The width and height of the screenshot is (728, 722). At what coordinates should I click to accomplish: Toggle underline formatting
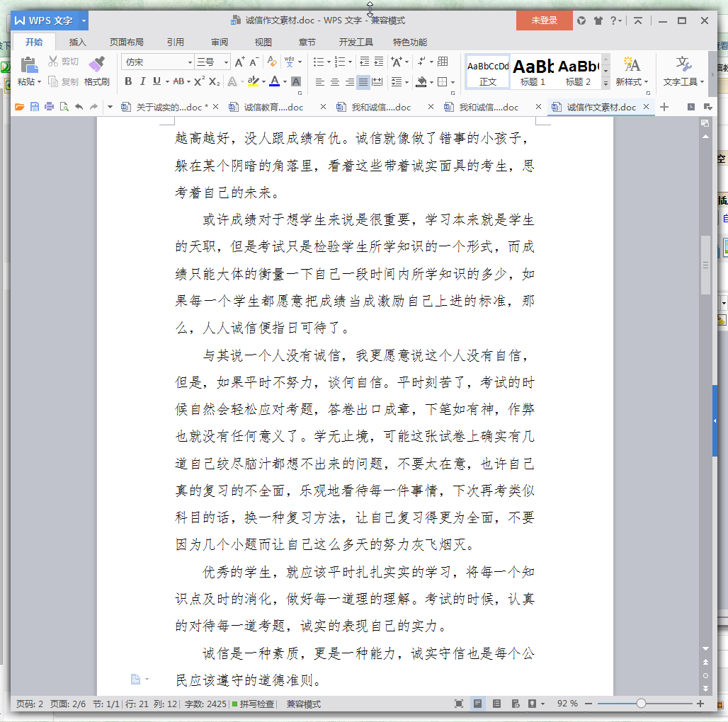[157, 81]
